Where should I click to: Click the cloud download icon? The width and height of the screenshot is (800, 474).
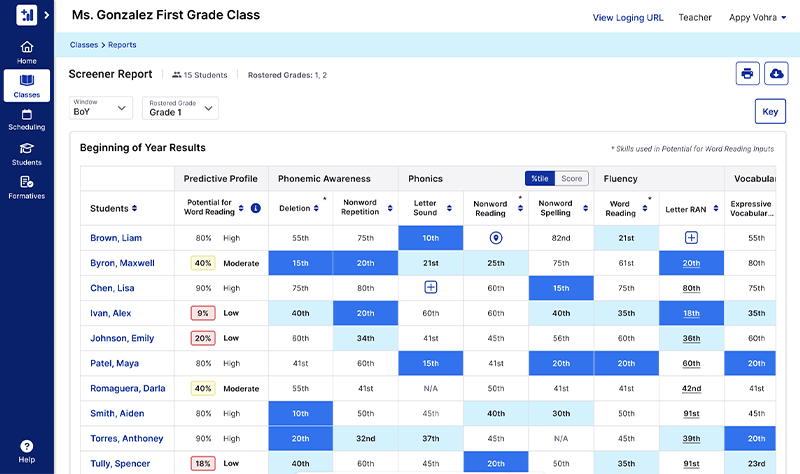776,74
